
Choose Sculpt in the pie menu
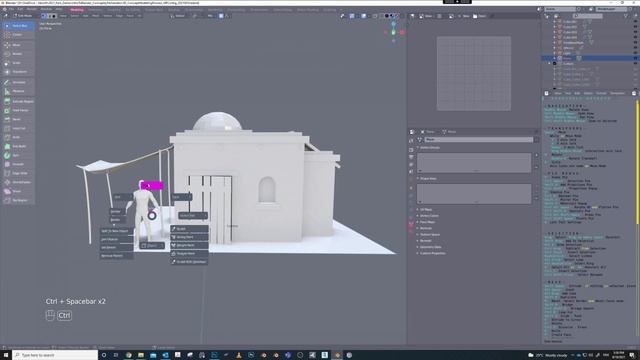click(189, 229)
